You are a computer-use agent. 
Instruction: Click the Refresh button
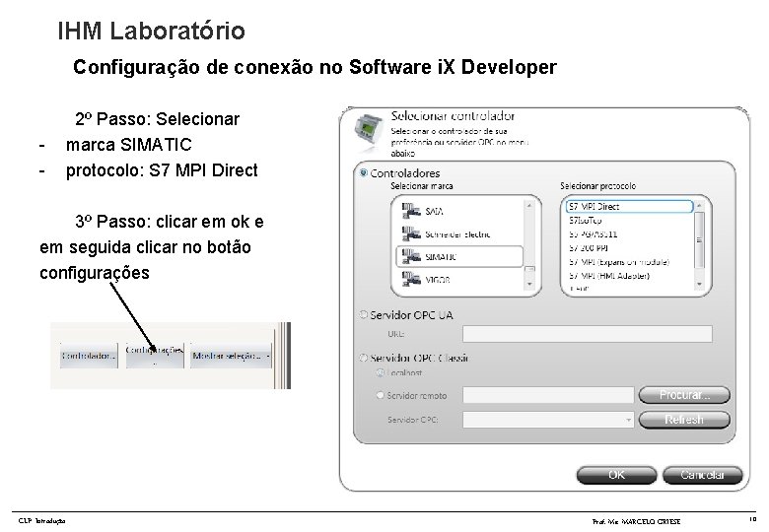pos(684,420)
